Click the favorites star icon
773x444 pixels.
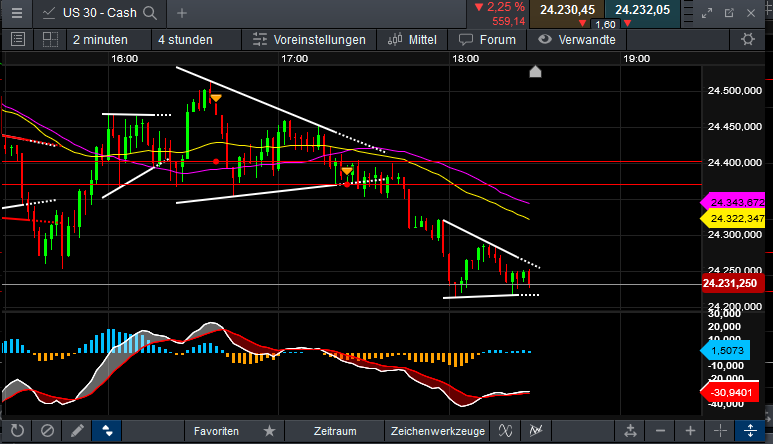click(x=269, y=431)
